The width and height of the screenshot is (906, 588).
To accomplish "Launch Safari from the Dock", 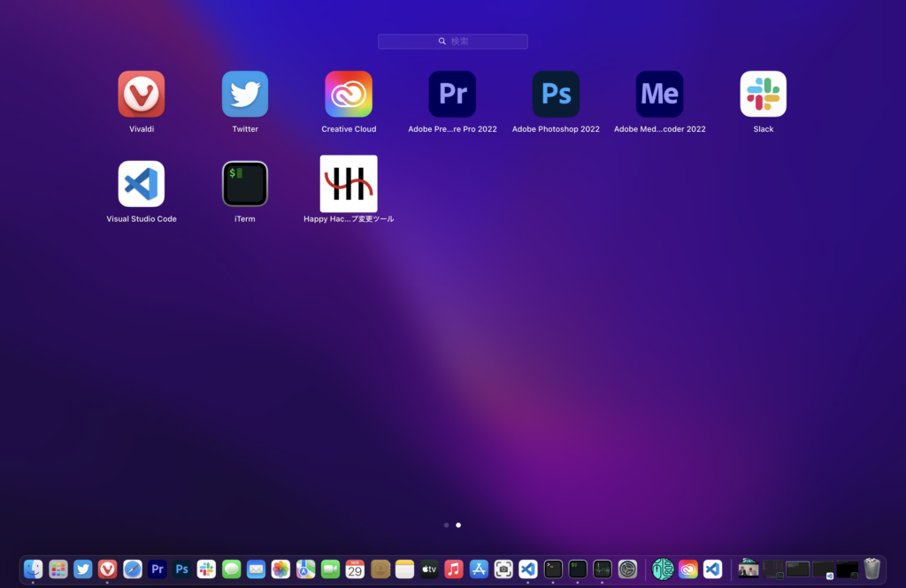I will (x=133, y=569).
